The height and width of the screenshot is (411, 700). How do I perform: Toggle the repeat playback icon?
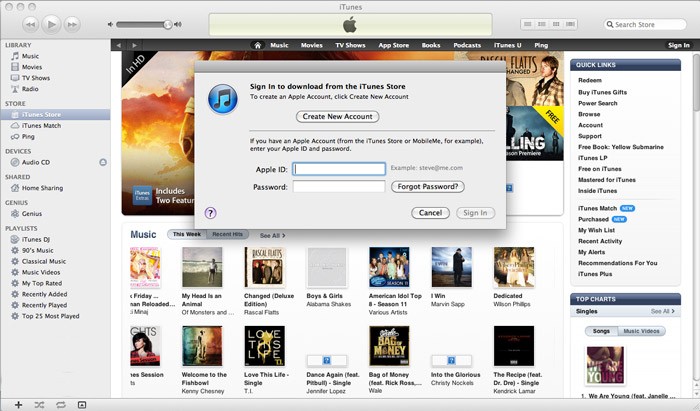(61, 404)
